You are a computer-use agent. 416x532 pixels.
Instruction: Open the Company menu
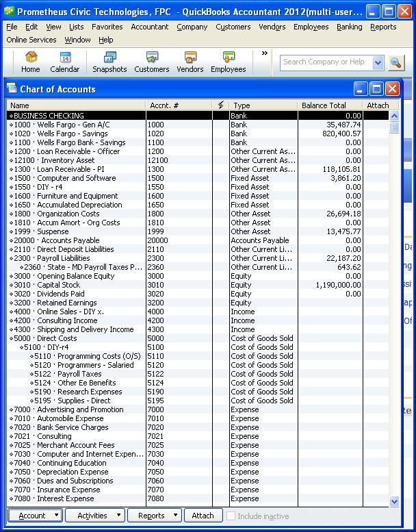(x=192, y=27)
